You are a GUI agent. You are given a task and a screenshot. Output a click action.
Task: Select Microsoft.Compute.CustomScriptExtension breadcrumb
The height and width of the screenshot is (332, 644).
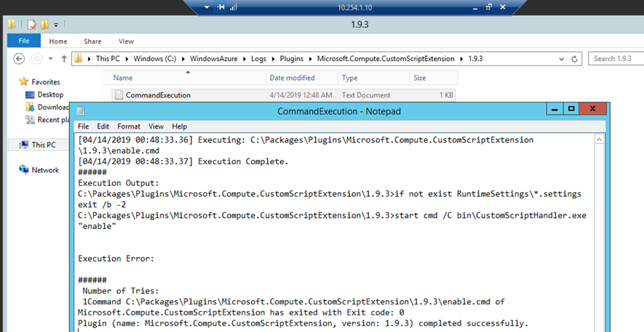(x=386, y=59)
